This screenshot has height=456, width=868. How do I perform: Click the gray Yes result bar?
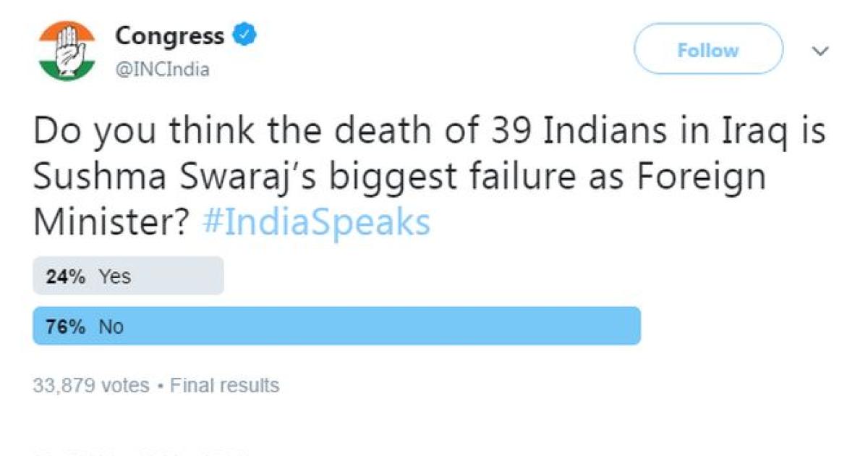pyautogui.click(x=181, y=276)
